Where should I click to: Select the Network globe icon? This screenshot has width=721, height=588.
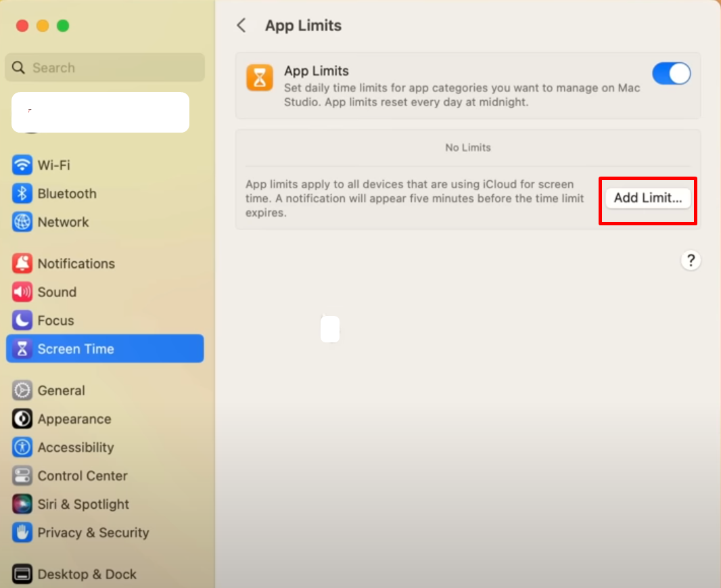pyautogui.click(x=22, y=222)
